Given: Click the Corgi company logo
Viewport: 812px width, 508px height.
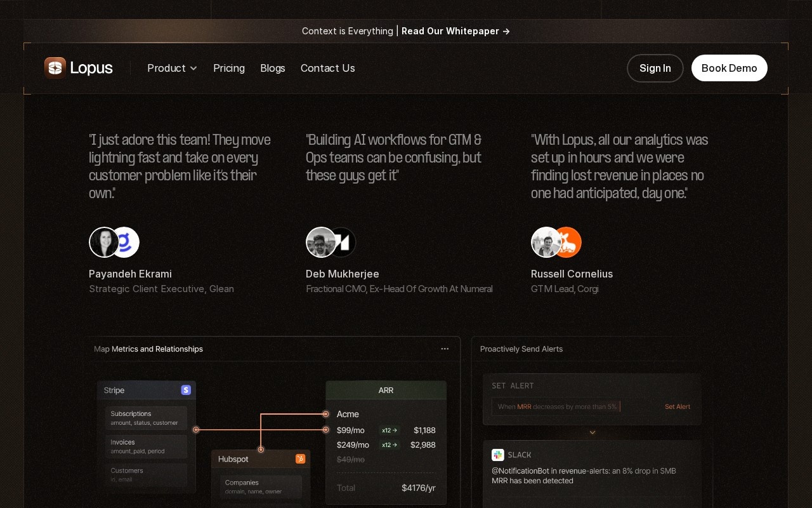Looking at the screenshot, I should pos(568,242).
